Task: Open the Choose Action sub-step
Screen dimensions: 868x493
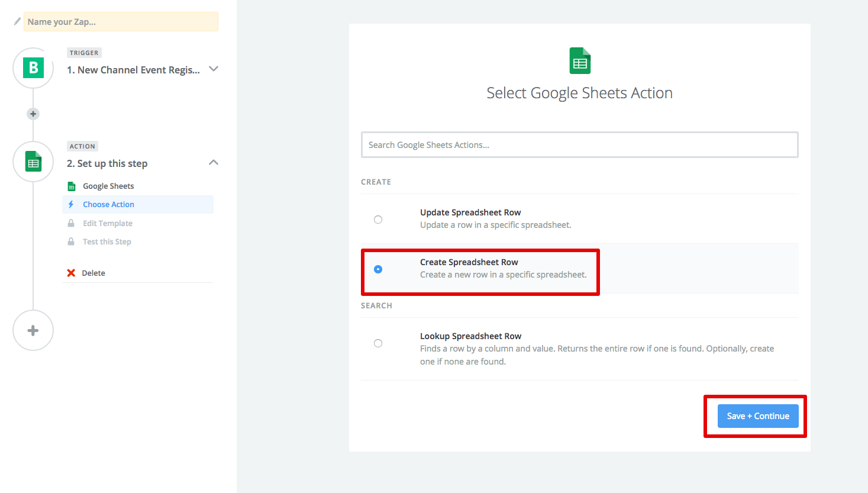Action: point(108,204)
